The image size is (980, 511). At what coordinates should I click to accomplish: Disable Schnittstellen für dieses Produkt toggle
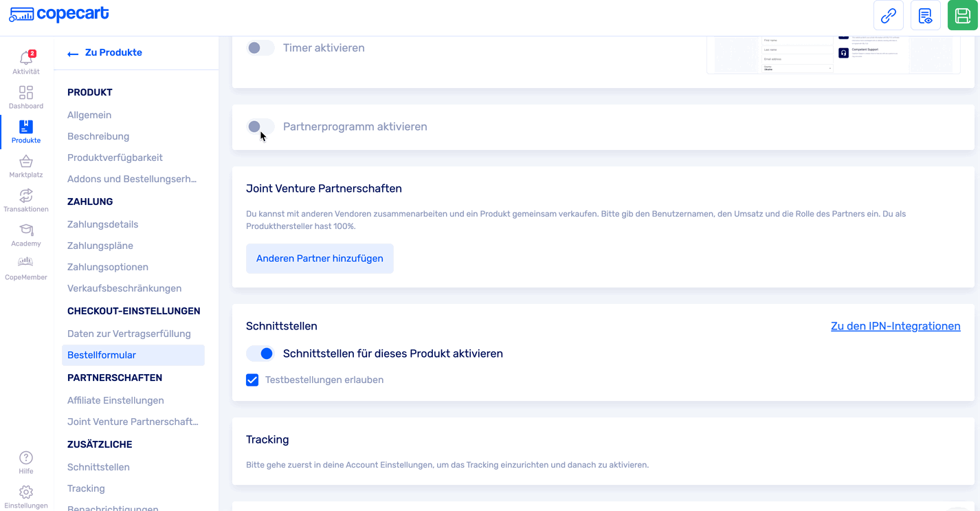point(260,354)
